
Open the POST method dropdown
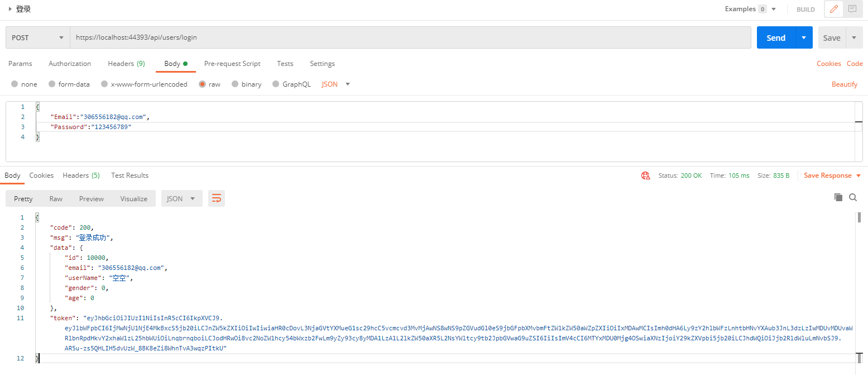(38, 38)
